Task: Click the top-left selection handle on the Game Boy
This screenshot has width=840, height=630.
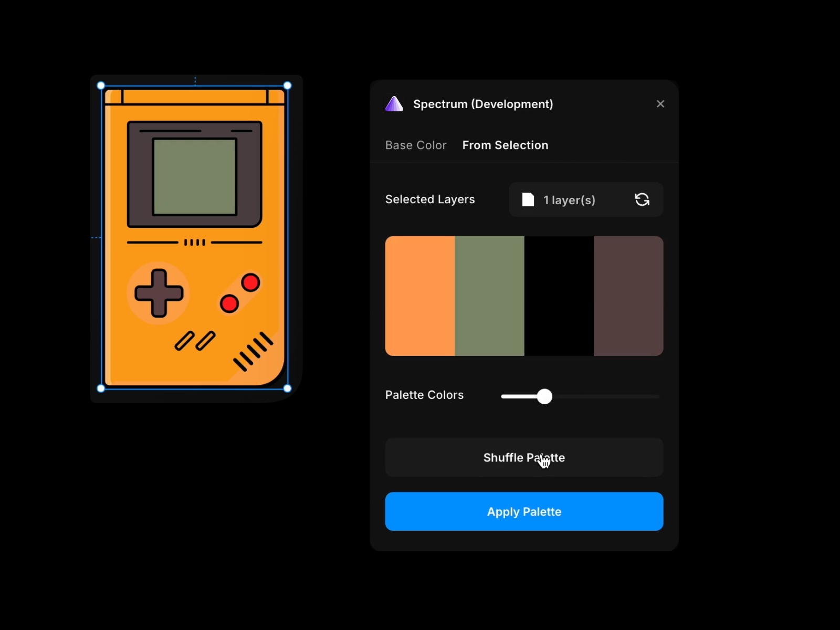Action: [101, 85]
